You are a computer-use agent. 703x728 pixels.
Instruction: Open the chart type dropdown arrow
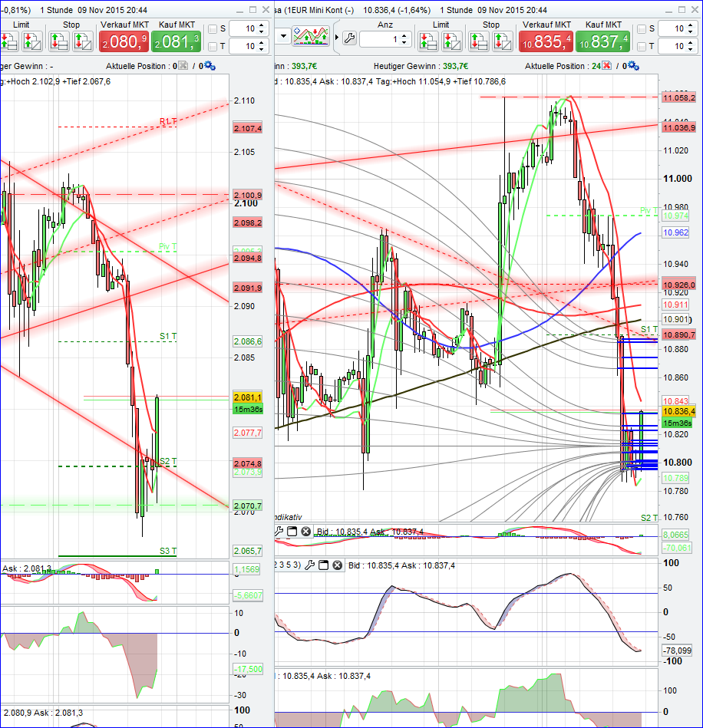point(284,36)
